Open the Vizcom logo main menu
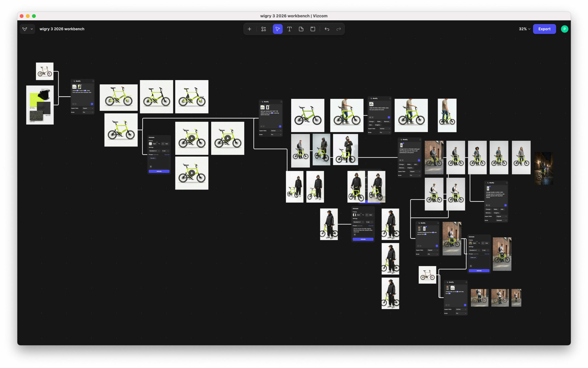 pos(25,29)
